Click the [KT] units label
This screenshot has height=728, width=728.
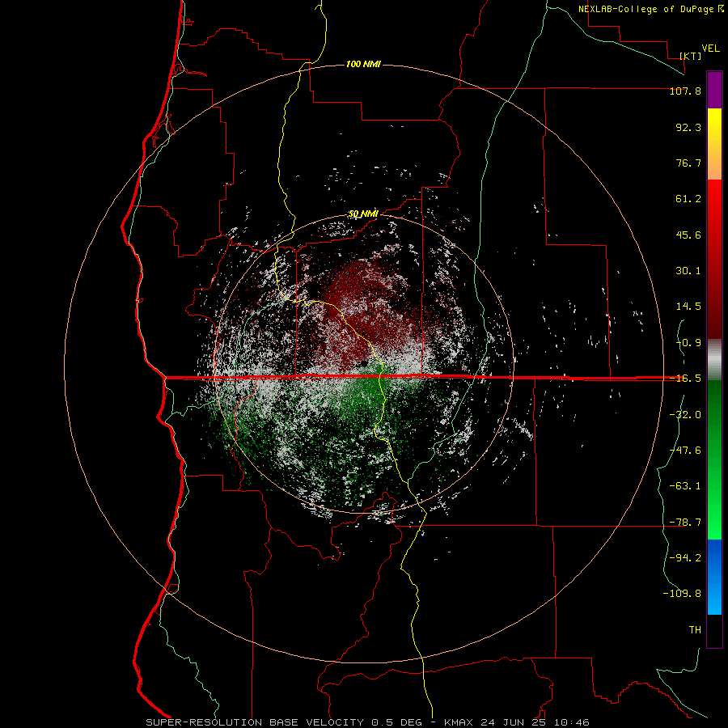(691, 56)
